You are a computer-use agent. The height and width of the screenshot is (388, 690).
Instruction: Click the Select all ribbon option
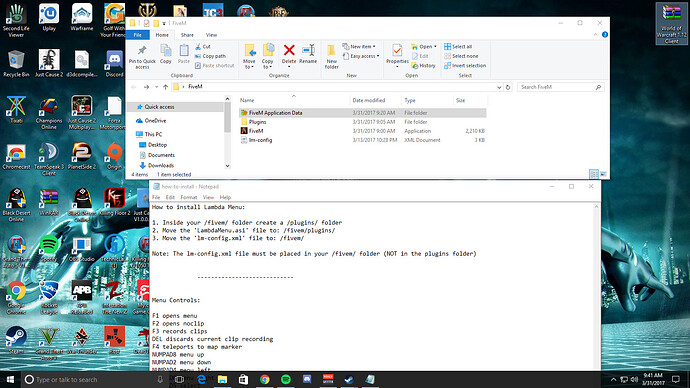(458, 46)
